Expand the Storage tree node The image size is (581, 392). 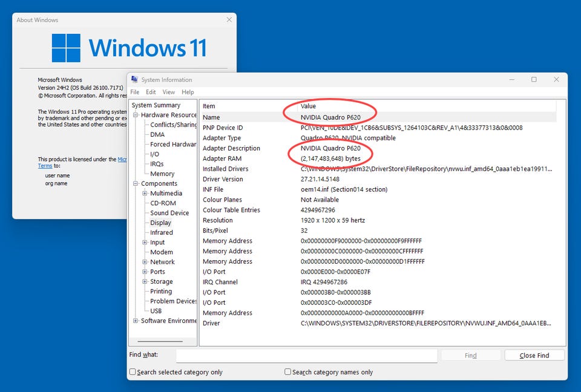point(145,282)
